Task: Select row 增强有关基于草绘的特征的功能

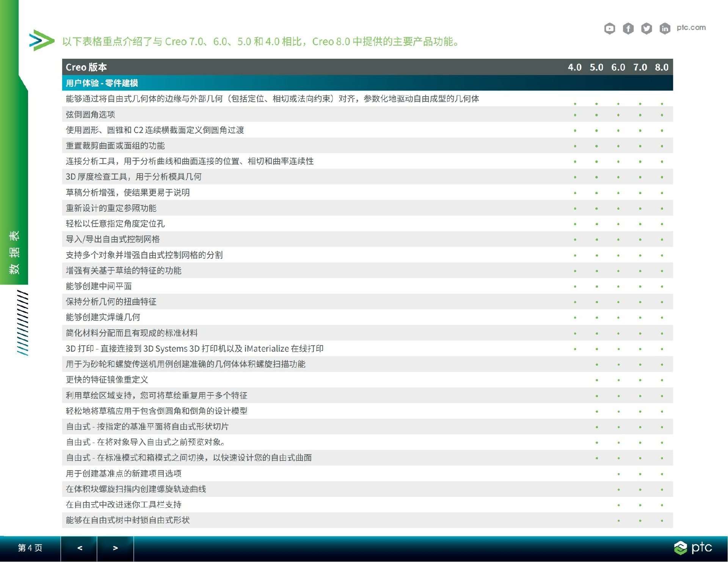Action: 367,271
